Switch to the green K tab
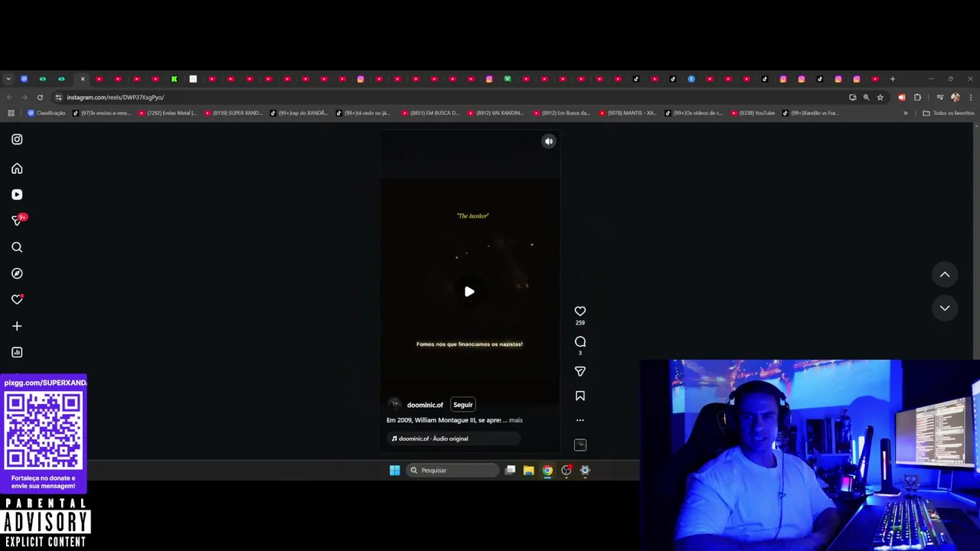Image resolution: width=980 pixels, height=551 pixels. [174, 79]
